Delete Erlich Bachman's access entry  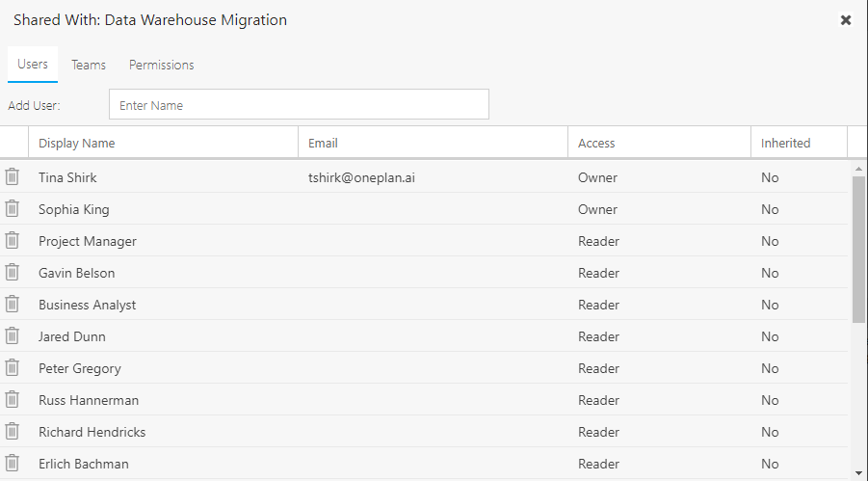click(x=13, y=464)
